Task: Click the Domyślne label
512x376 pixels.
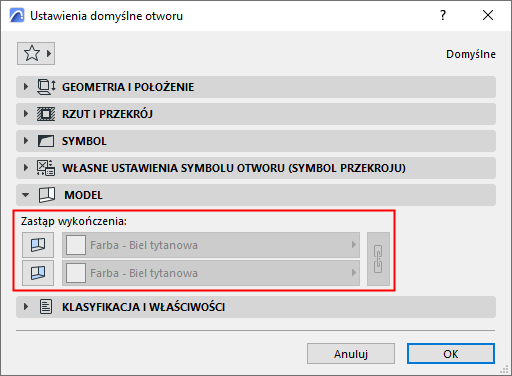Action: tap(471, 54)
